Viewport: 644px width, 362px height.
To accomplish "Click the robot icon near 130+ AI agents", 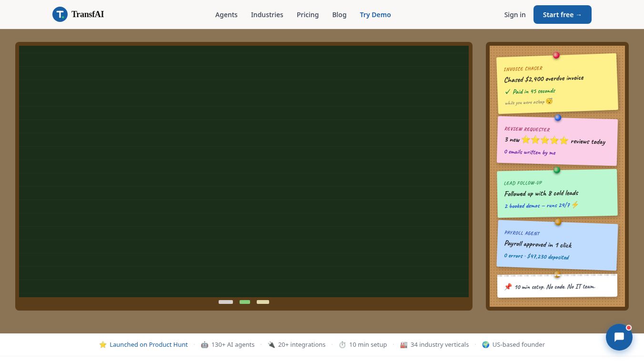I will (x=204, y=344).
